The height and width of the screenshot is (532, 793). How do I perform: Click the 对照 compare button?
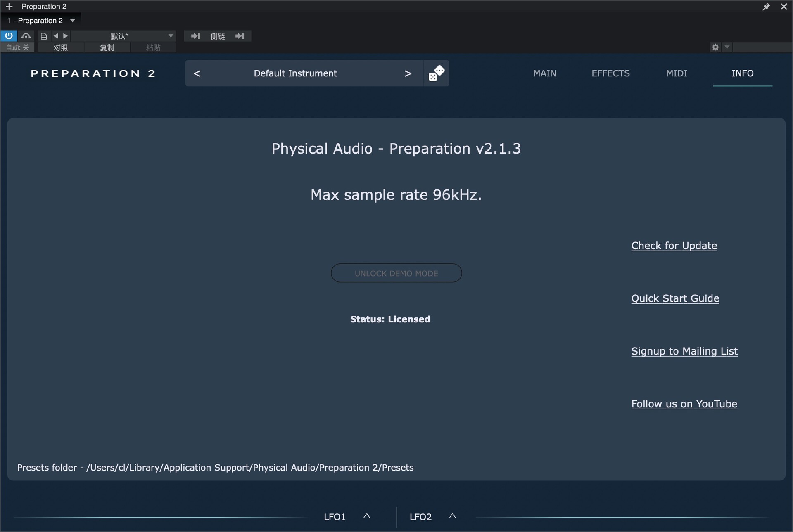(x=60, y=47)
